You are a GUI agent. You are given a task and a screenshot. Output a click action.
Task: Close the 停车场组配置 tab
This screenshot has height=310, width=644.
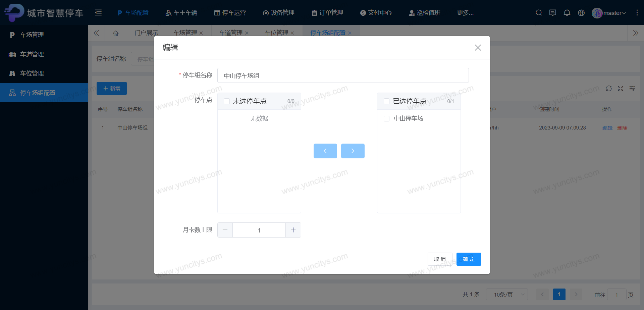(350, 33)
